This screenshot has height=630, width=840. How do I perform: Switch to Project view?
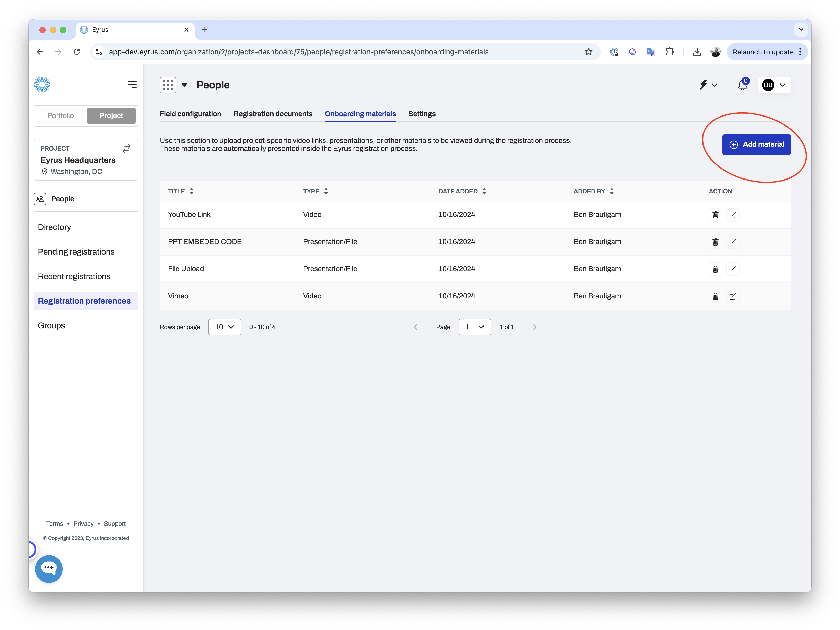(111, 115)
